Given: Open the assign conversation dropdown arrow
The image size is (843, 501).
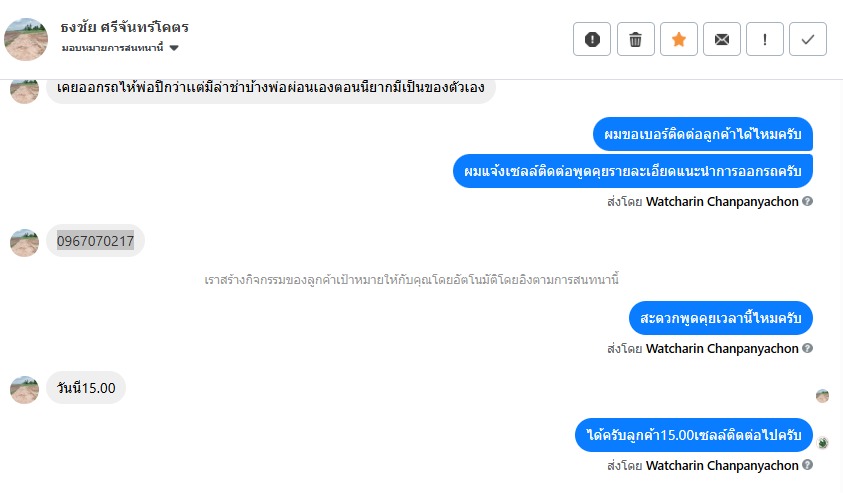Looking at the screenshot, I should [x=174, y=48].
